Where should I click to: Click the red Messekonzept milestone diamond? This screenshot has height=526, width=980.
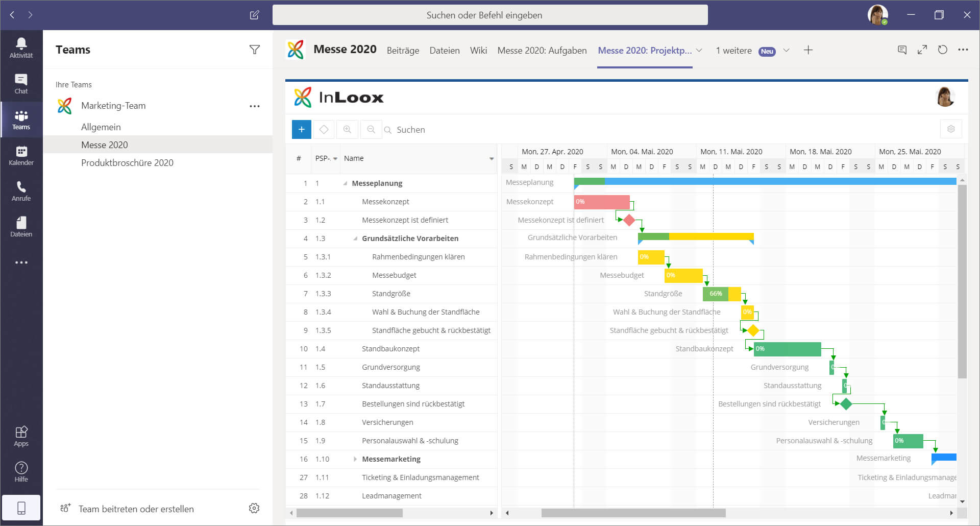[x=629, y=220]
